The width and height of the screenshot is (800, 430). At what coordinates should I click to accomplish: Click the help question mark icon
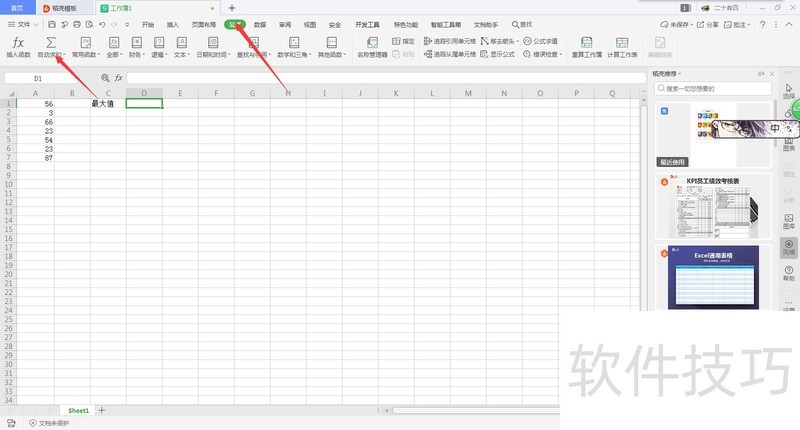pos(762,24)
